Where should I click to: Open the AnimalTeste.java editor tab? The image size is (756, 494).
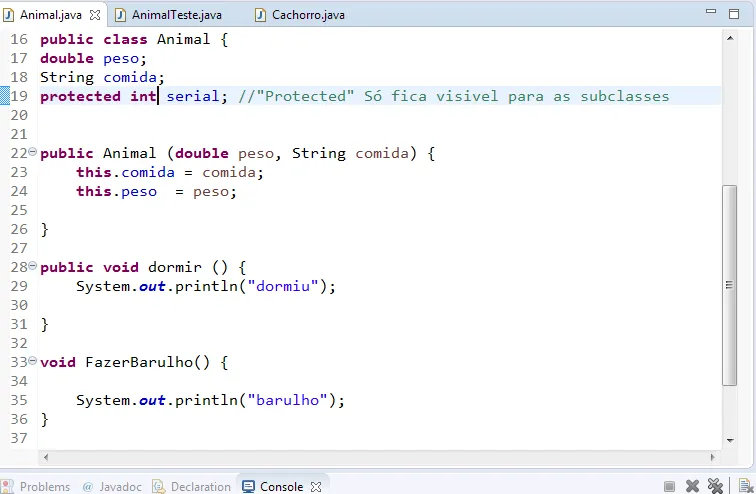176,15
